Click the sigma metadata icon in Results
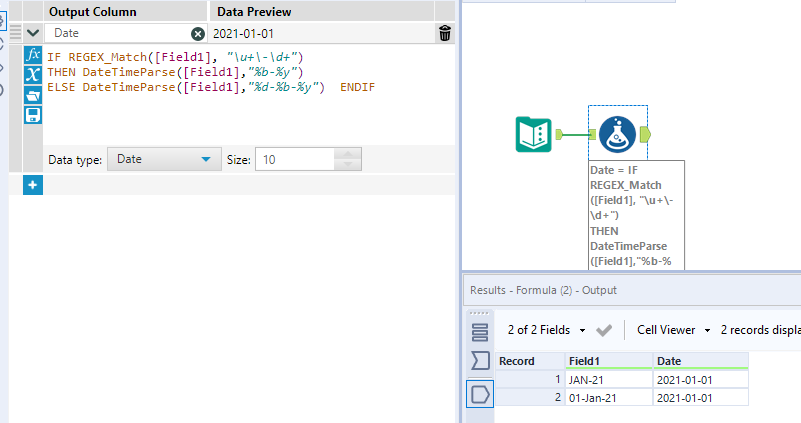 click(x=480, y=361)
